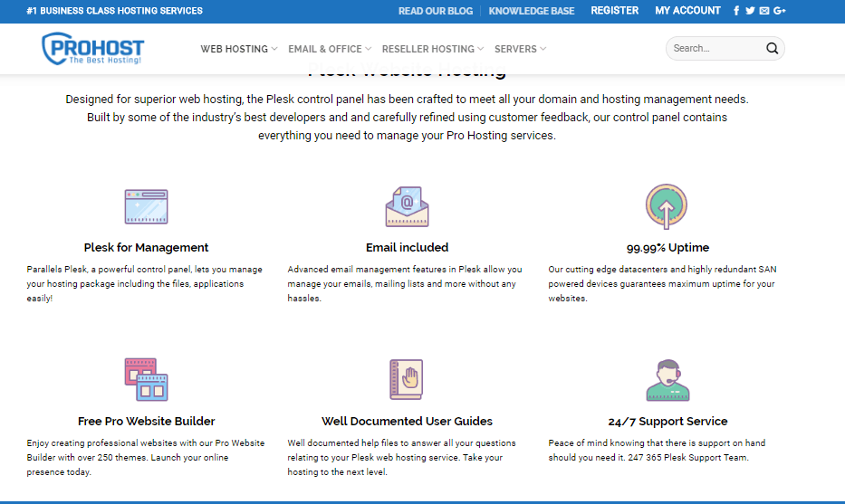Image resolution: width=845 pixels, height=504 pixels.
Task: Click the Free Pro Website Builder heading
Action: pos(146,421)
